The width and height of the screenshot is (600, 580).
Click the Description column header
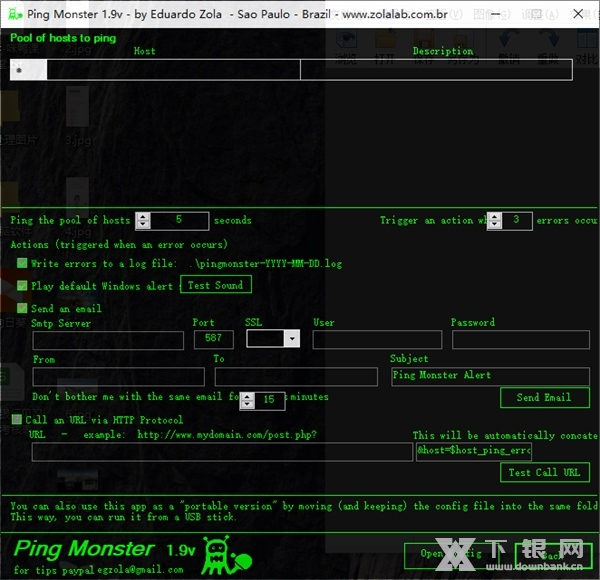[443, 51]
